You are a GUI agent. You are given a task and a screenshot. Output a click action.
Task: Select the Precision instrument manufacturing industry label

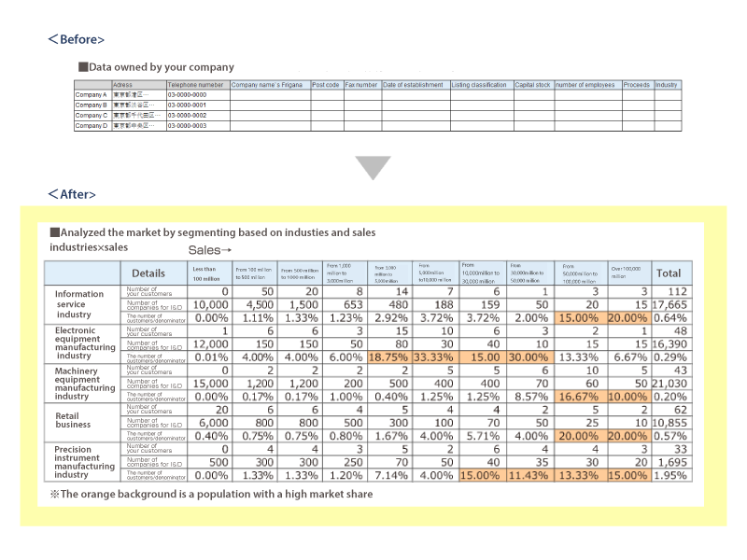point(80,464)
